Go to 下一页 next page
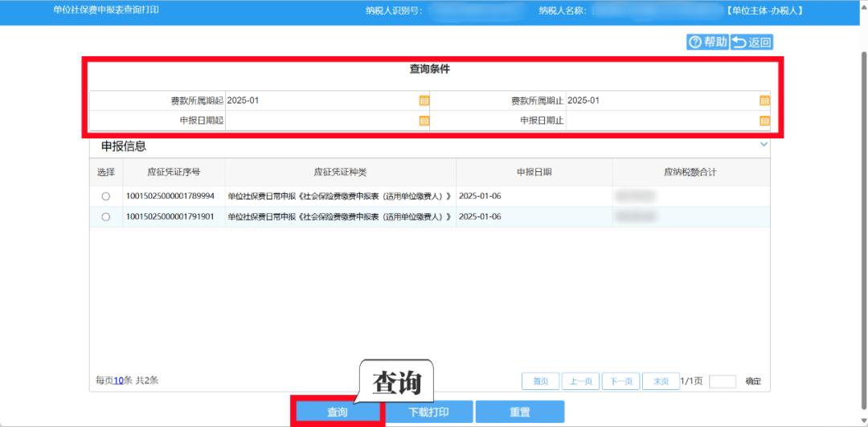The image size is (868, 427). 620,381
